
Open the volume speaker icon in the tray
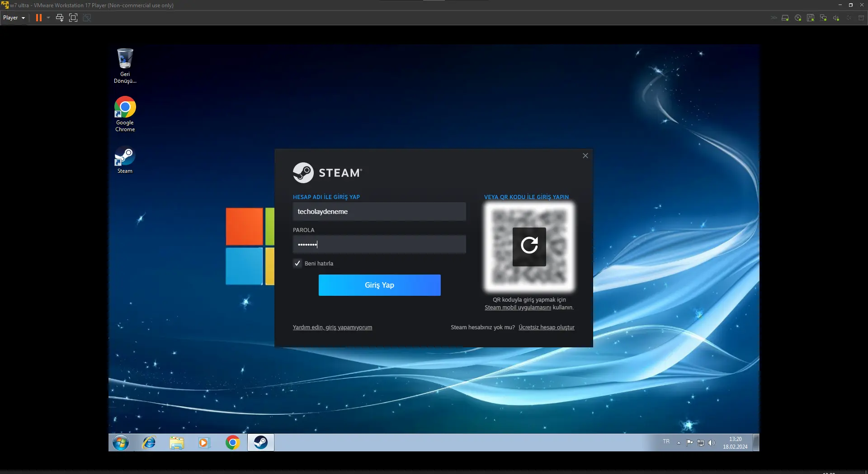tap(712, 443)
